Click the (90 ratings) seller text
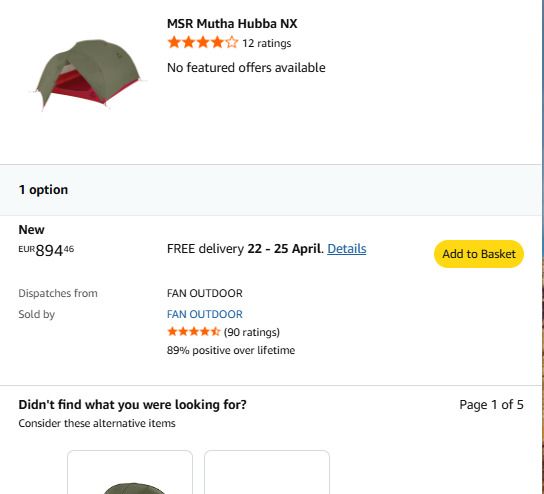 tap(252, 332)
